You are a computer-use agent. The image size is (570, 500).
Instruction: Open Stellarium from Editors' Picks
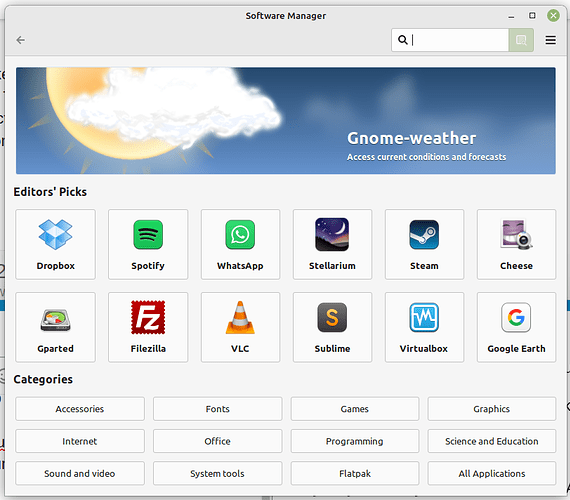coord(332,244)
